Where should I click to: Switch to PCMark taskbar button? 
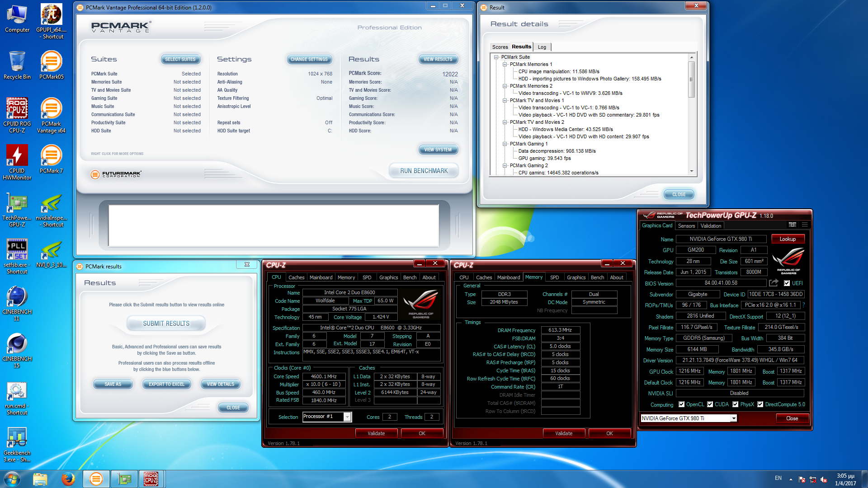(96, 479)
